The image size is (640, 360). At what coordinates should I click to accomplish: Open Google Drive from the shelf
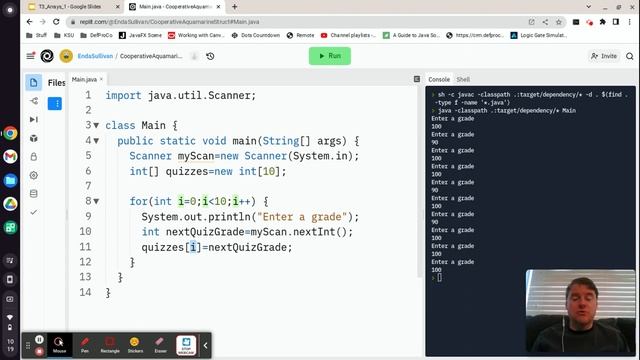(10, 204)
